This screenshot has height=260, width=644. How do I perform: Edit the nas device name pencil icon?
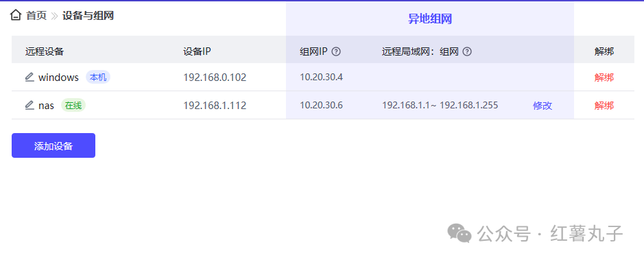(x=29, y=106)
